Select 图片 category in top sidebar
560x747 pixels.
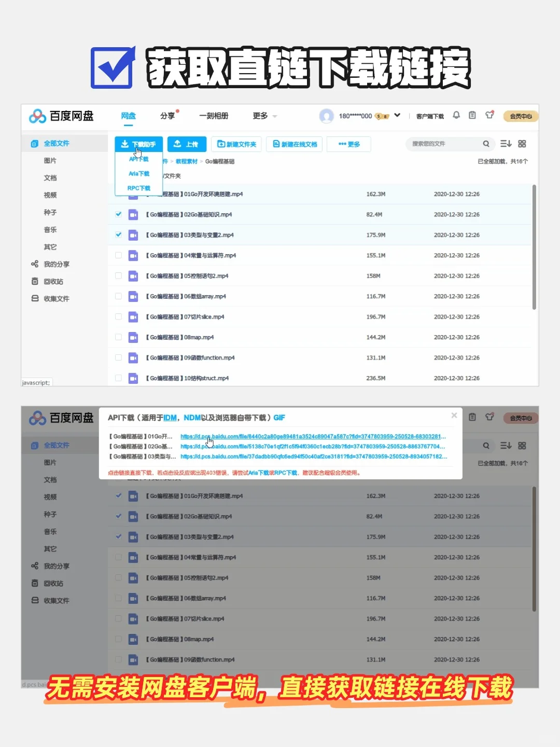click(50, 161)
